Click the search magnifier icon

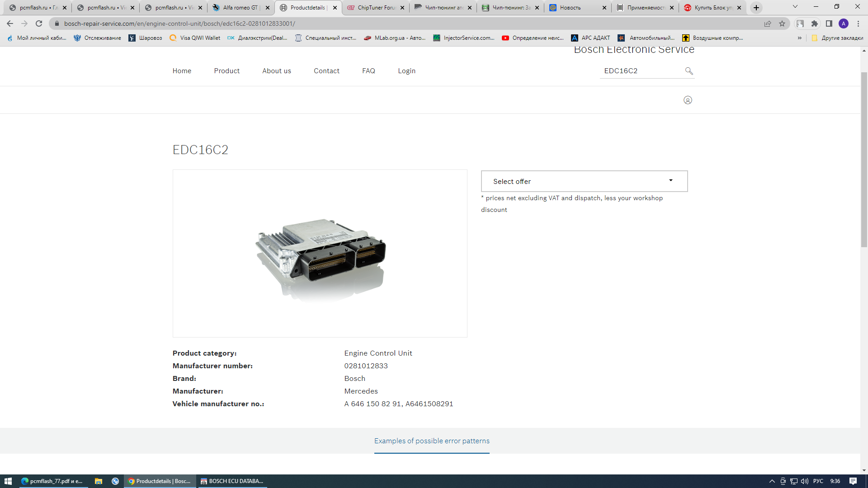[689, 71]
